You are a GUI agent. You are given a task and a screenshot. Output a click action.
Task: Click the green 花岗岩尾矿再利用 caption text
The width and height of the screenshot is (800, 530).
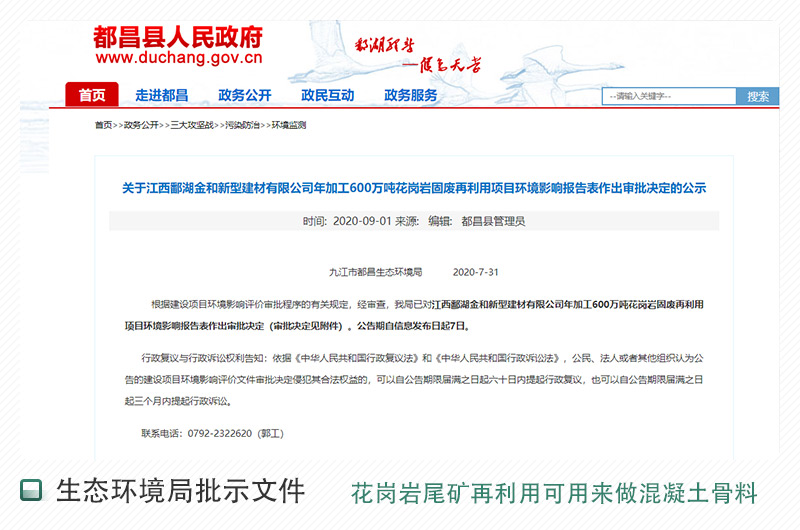point(553,493)
